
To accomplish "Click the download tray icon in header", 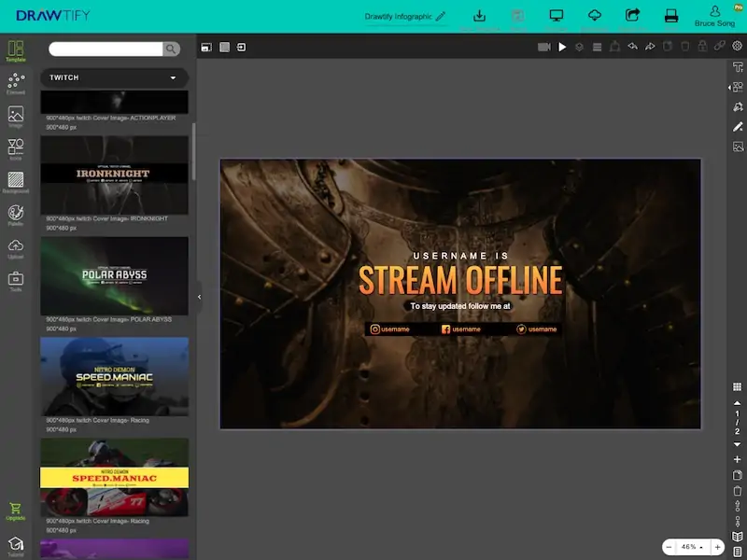I will pos(479,16).
